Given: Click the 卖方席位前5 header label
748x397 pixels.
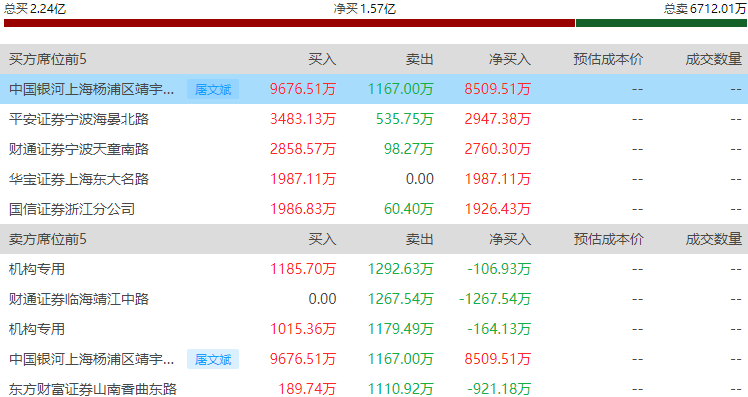Looking at the screenshot, I should click(x=48, y=239).
